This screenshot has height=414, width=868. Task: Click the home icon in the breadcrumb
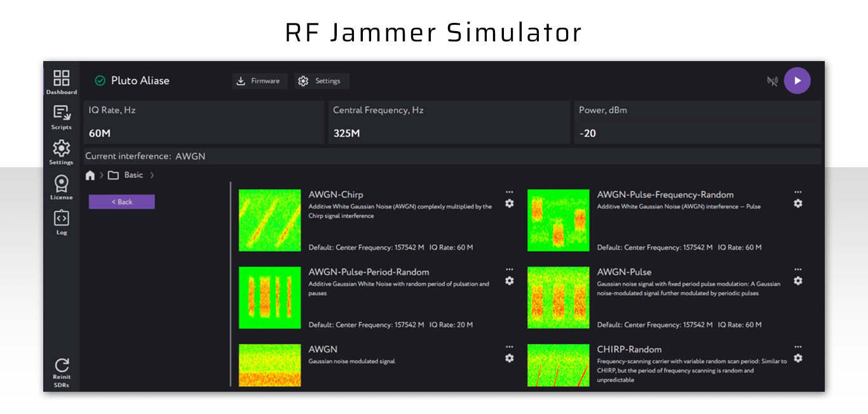90,175
